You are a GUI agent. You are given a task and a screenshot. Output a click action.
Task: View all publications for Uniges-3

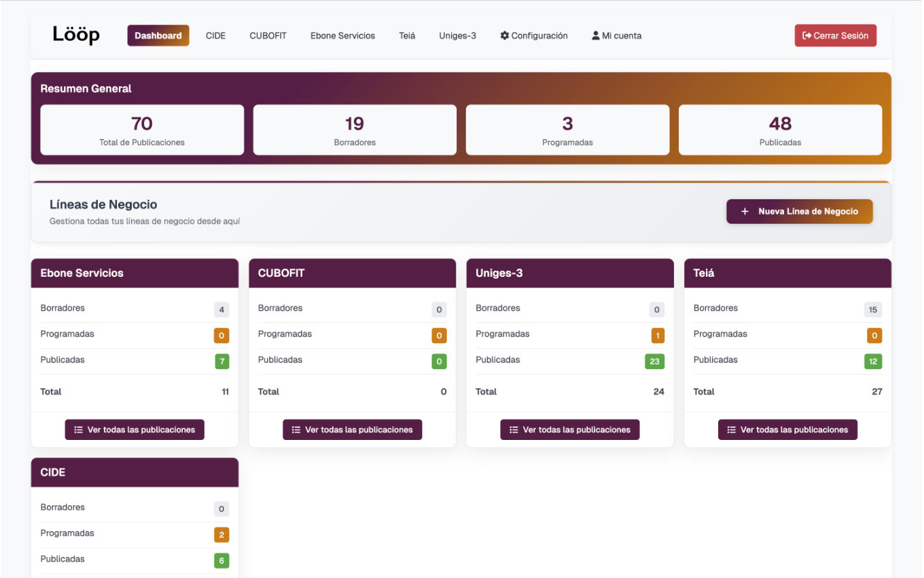(x=570, y=430)
